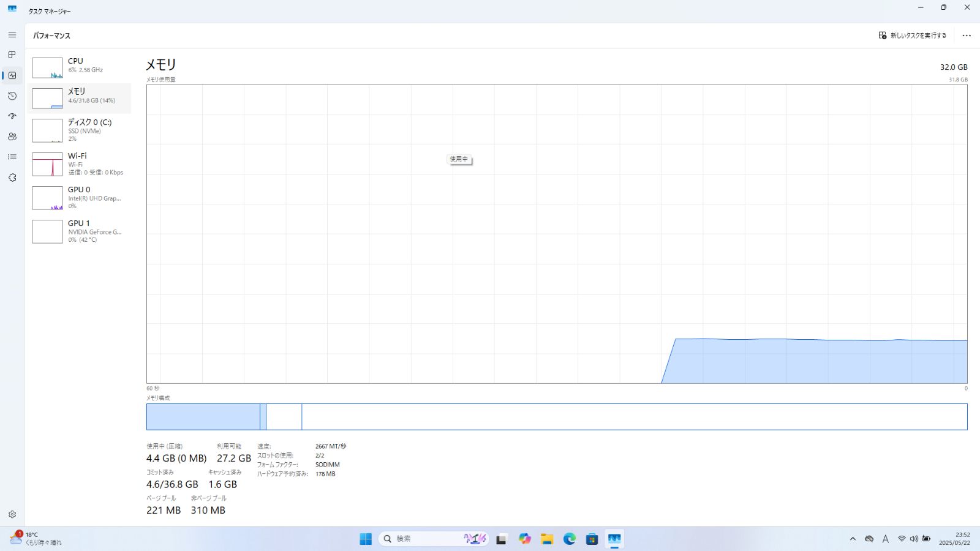Click the 新しいタスクを実行する button
Image resolution: width=980 pixels, height=551 pixels.
coord(913,36)
